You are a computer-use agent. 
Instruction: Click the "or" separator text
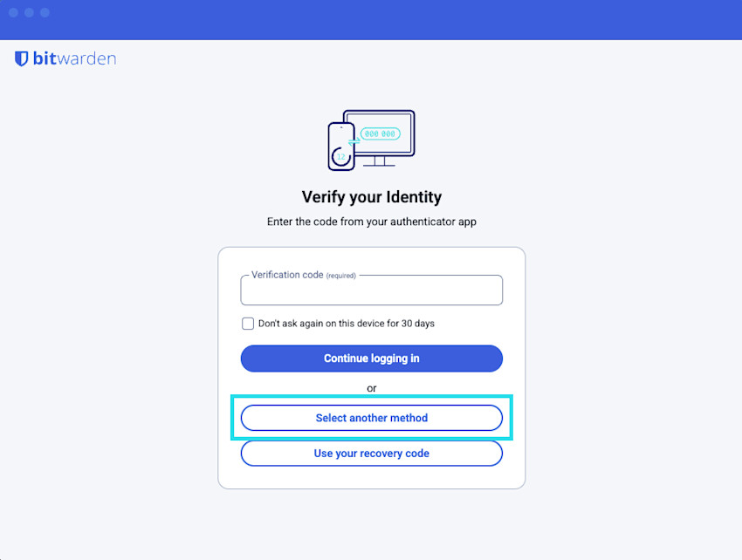[x=371, y=388]
